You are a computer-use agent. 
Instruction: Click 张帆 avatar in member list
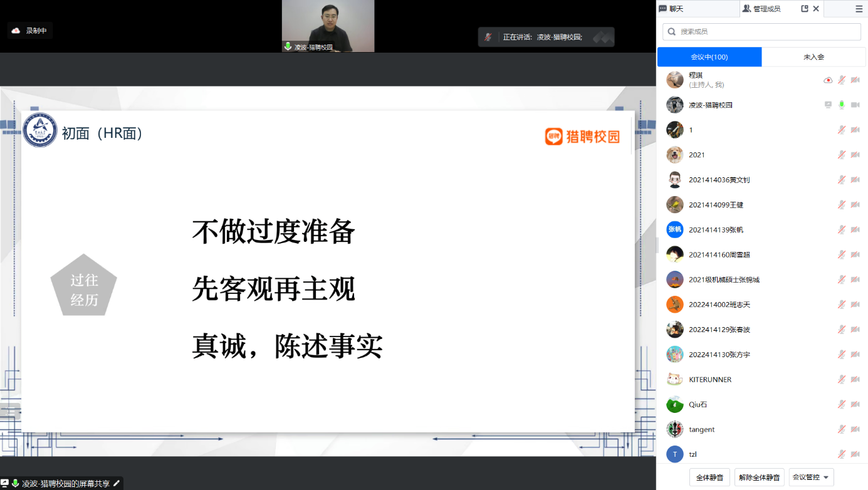pos(674,230)
